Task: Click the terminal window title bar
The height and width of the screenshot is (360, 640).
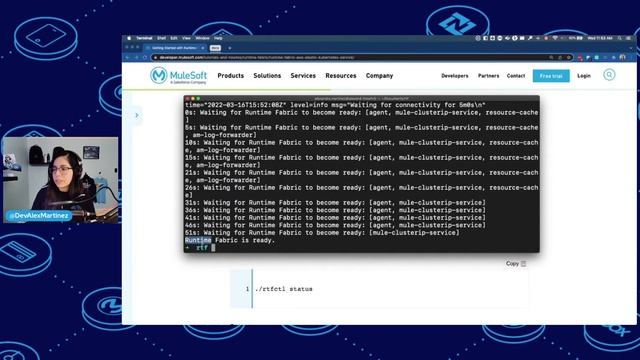Action: pyautogui.click(x=362, y=98)
